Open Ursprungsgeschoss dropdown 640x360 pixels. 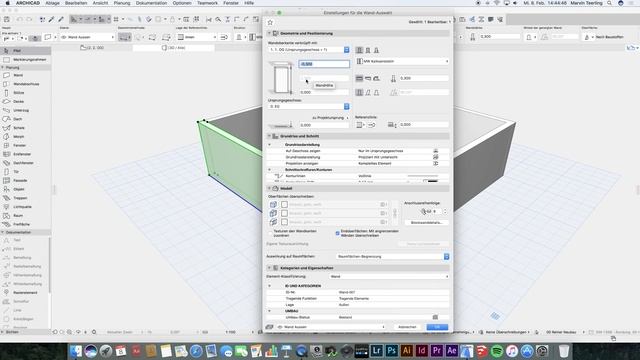[x=309, y=107]
